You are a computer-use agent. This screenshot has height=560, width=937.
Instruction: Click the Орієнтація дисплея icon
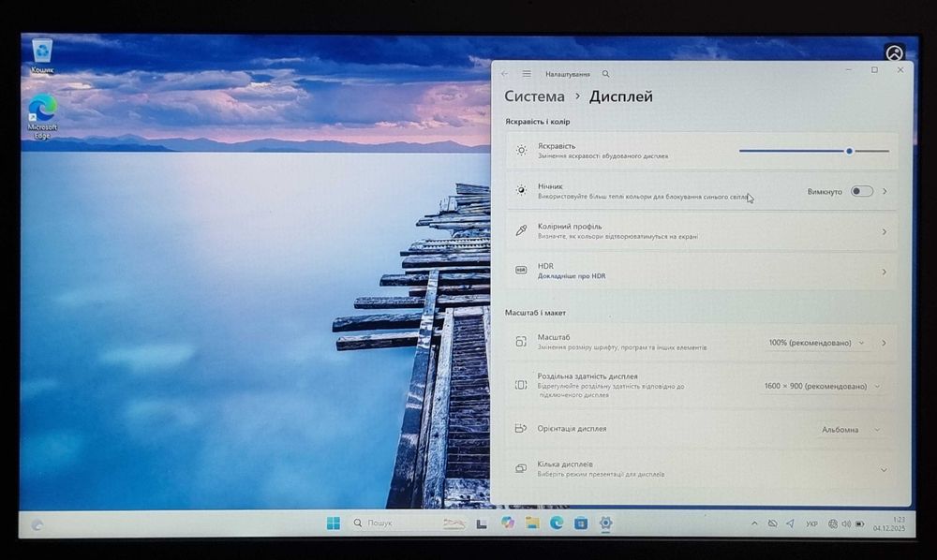tap(521, 428)
